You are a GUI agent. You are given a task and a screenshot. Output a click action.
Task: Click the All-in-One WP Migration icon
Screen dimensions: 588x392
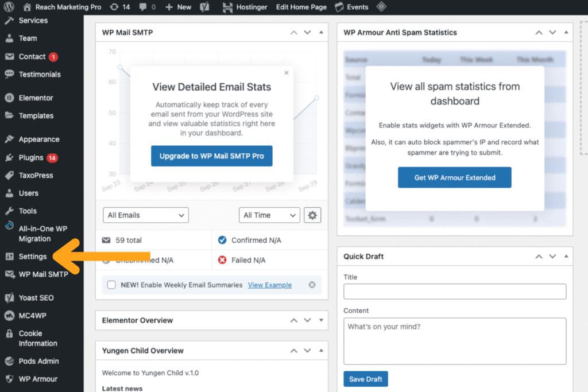coord(9,226)
